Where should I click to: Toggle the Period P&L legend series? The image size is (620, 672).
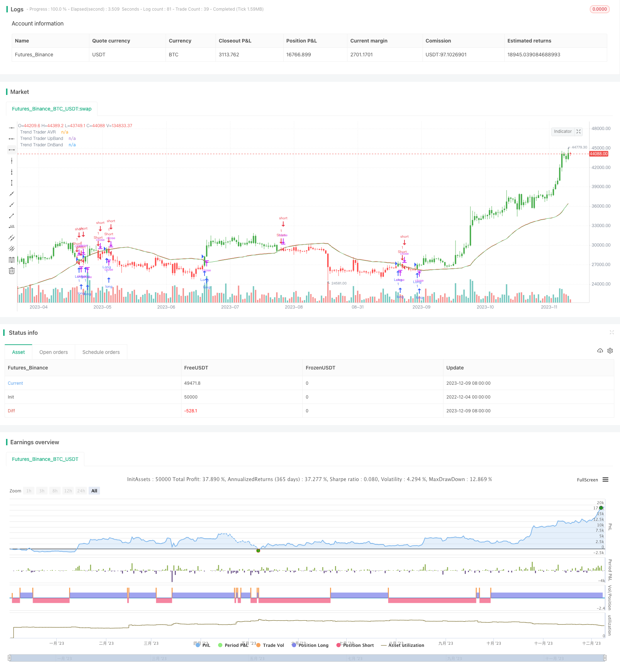point(233,645)
